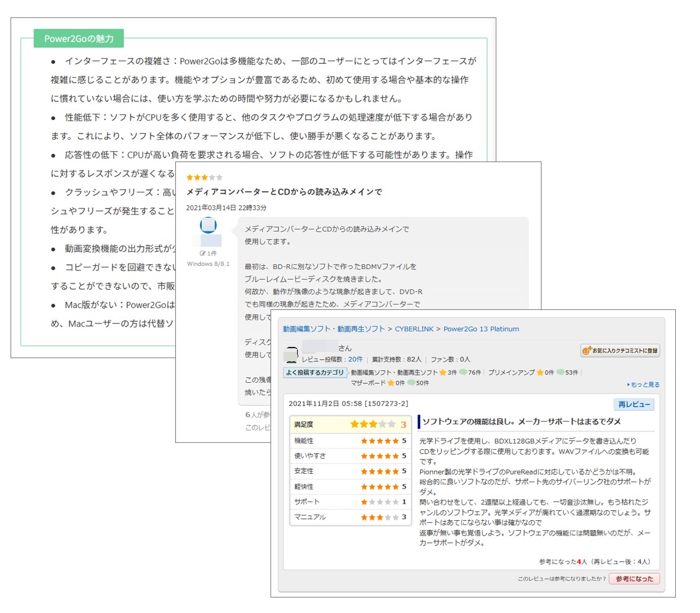700x613 pixels.
Task: Click the プリメインアンプ category text
Action: pyautogui.click(x=511, y=372)
